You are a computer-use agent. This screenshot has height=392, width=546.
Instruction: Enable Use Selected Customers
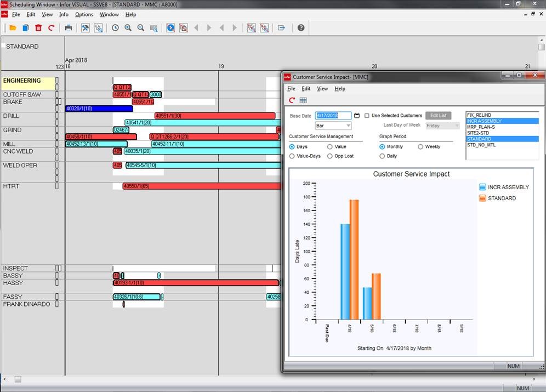pos(367,116)
